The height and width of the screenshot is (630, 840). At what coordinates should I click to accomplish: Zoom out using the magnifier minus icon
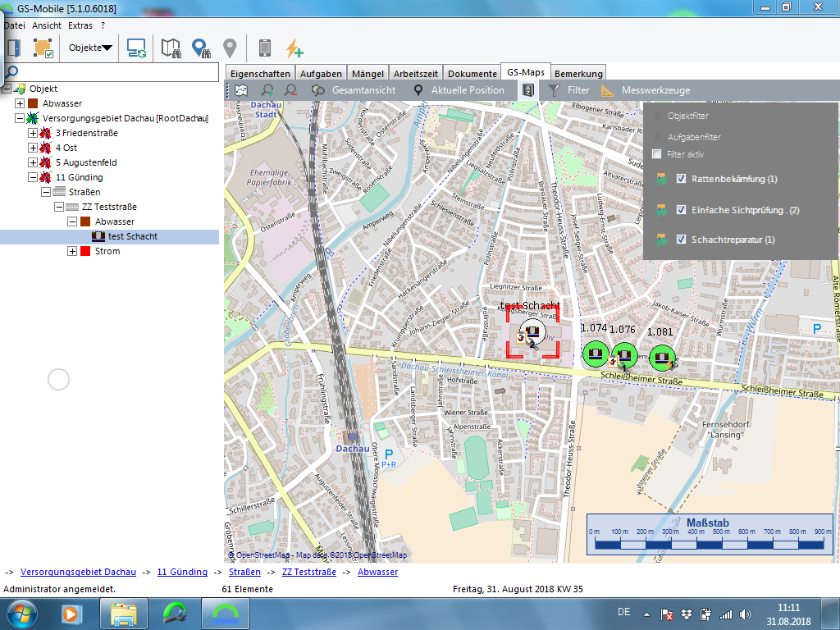click(x=290, y=90)
